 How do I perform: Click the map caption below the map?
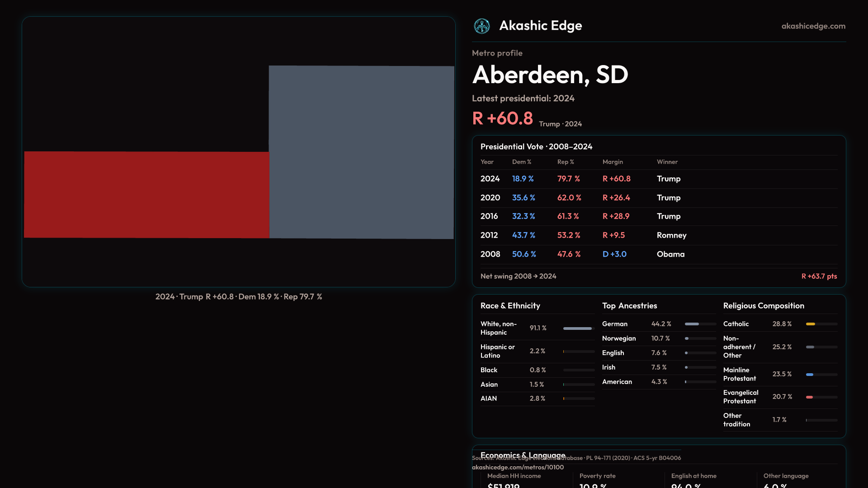click(x=238, y=297)
